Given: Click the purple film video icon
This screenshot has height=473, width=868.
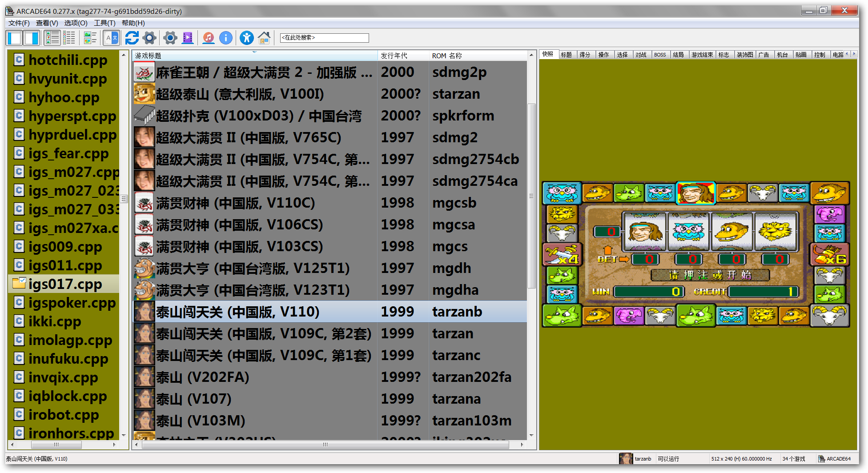Looking at the screenshot, I should 188,38.
